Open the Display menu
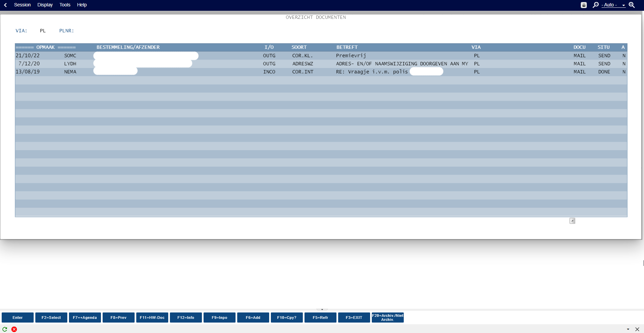The width and height of the screenshot is (644, 333). pyautogui.click(x=45, y=5)
